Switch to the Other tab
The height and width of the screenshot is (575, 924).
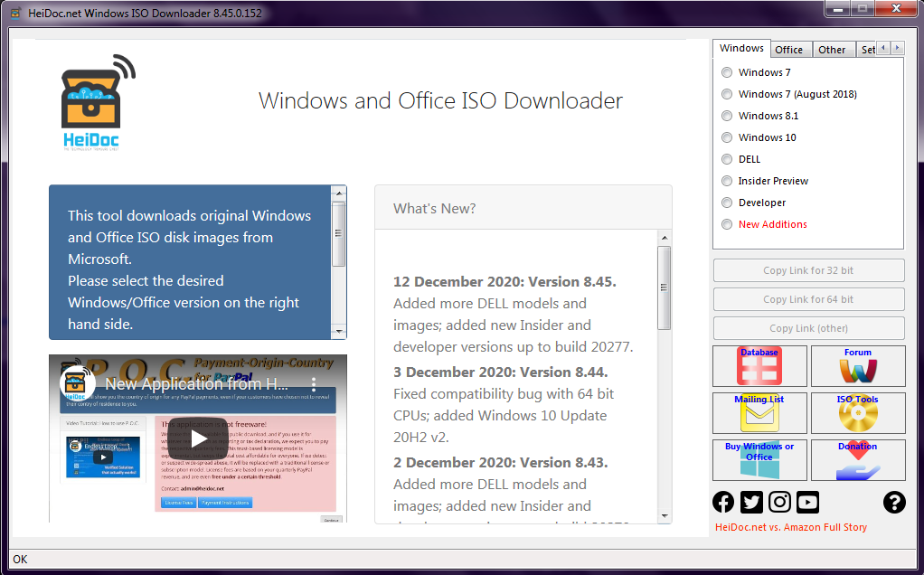tap(832, 50)
